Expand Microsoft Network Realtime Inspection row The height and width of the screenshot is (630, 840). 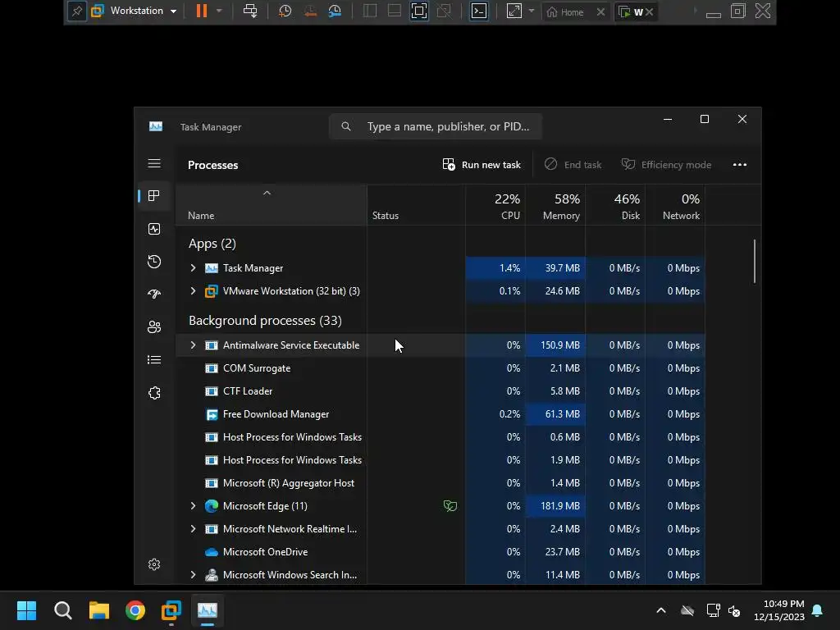point(194,529)
